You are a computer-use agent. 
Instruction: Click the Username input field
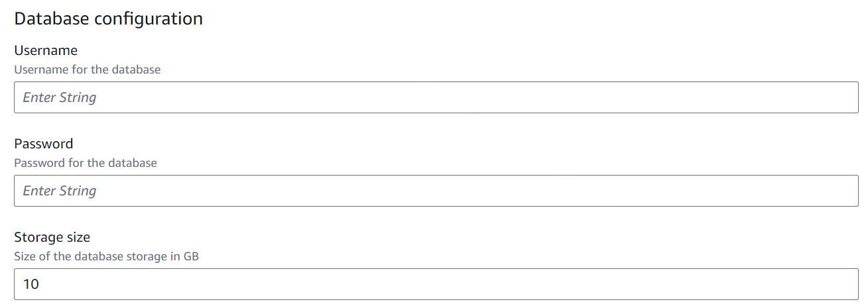[x=436, y=97]
